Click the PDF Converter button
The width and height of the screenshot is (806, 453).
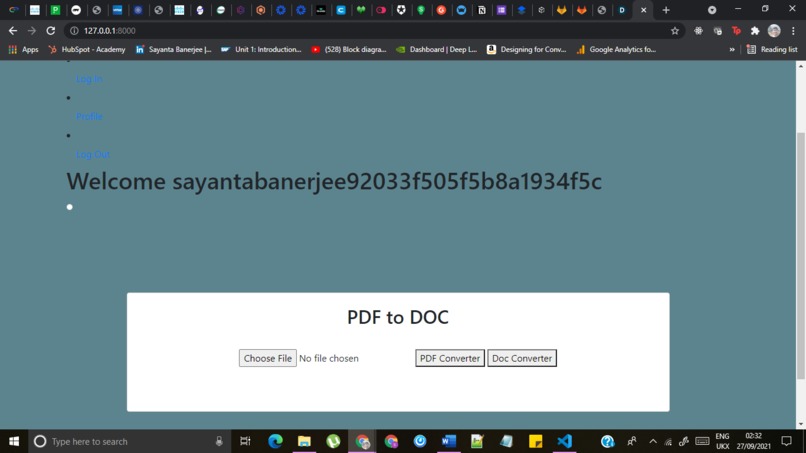point(450,358)
